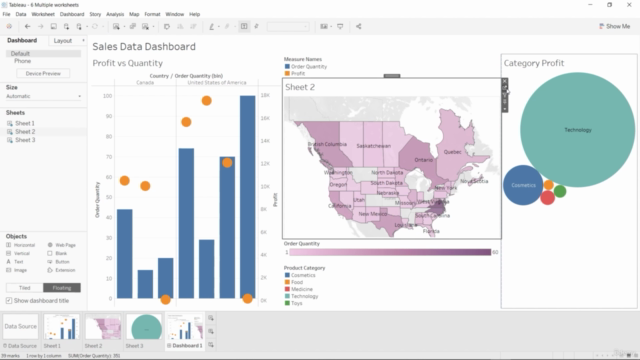Open the New Data Source dropdown arrow
Viewport: 640px width, 360px height.
[x=87, y=27]
